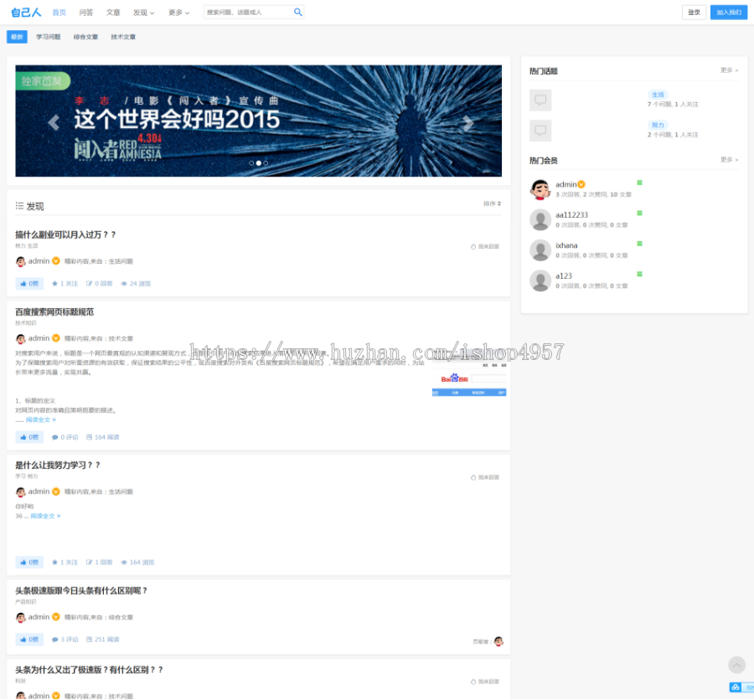Screen dimensions: 754x700
Task: Open title 头条极速版跟今日头条有什么区别呢
Action: click(81, 590)
